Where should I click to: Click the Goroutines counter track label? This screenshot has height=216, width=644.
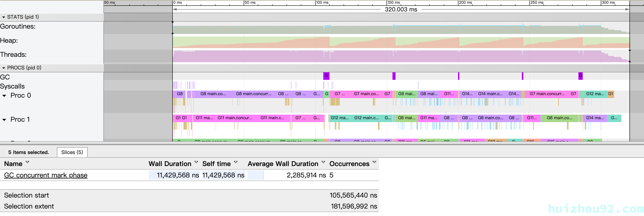click(x=18, y=27)
